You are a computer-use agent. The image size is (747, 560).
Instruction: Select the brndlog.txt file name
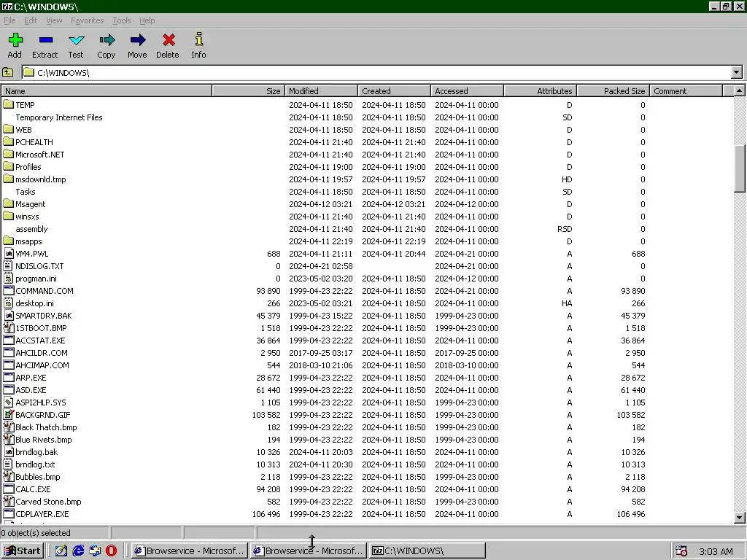click(x=35, y=464)
